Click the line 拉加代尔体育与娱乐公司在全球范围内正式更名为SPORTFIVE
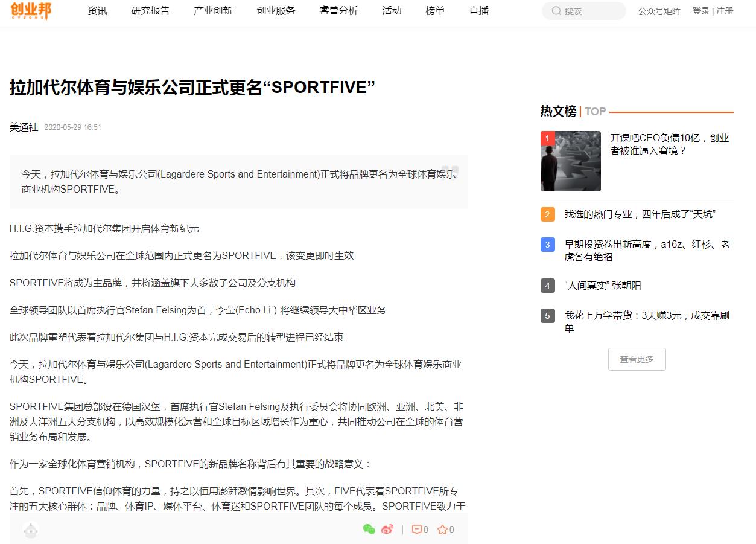 tap(182, 255)
